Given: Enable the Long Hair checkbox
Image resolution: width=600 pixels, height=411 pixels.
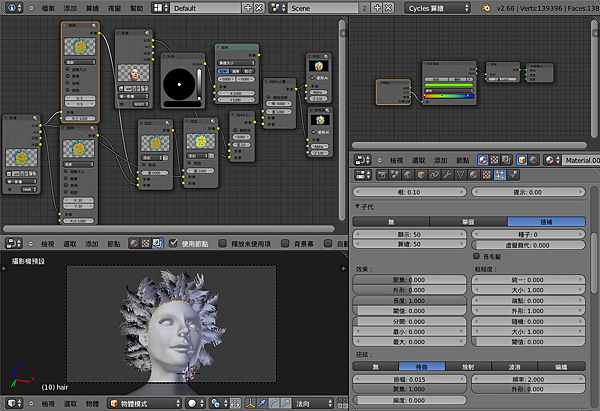Looking at the screenshot, I should 476,256.
